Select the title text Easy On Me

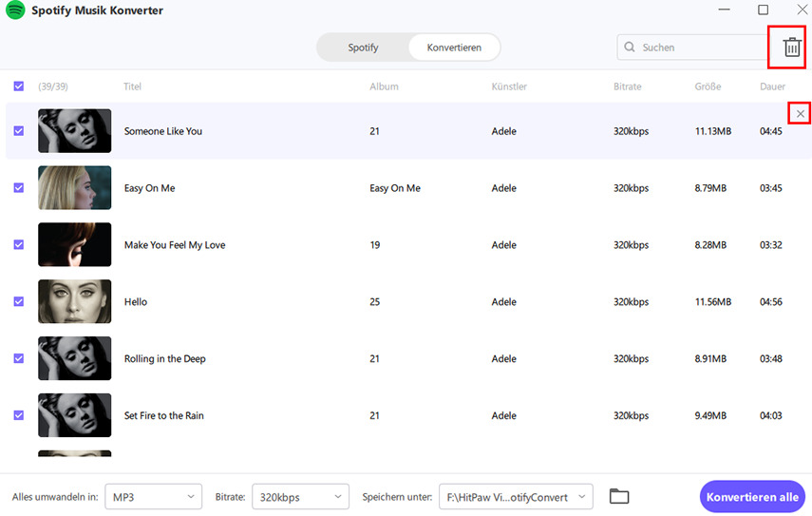click(150, 188)
